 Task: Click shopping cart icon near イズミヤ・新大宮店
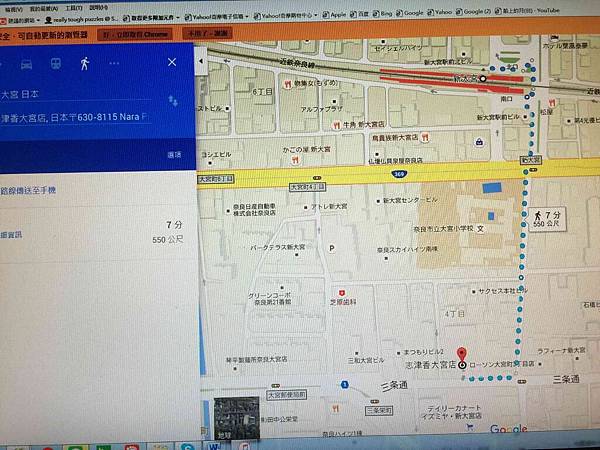470,427
